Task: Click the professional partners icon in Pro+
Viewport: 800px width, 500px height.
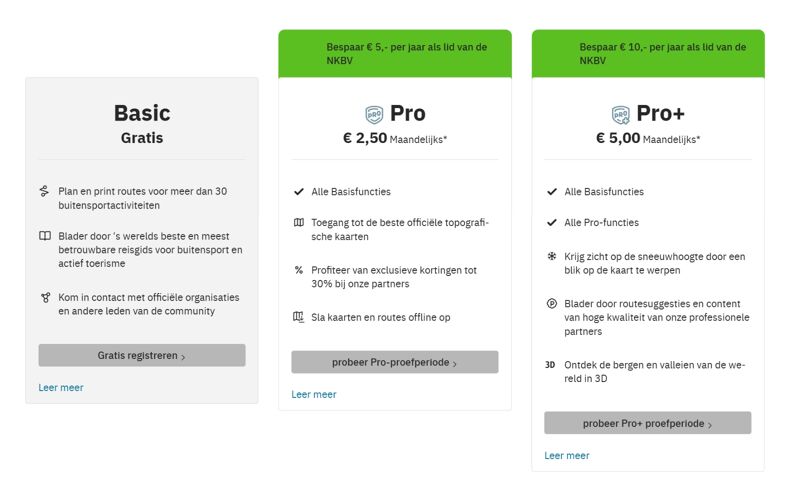Action: 552,303
